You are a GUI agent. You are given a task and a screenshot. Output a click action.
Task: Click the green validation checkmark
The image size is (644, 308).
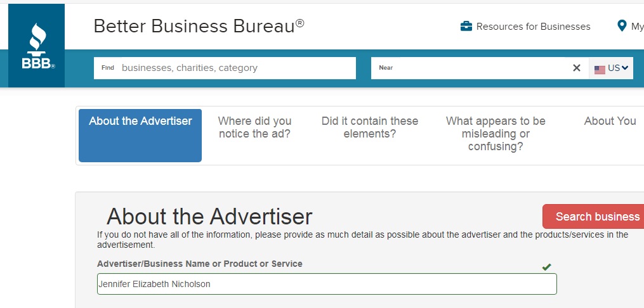(546, 267)
